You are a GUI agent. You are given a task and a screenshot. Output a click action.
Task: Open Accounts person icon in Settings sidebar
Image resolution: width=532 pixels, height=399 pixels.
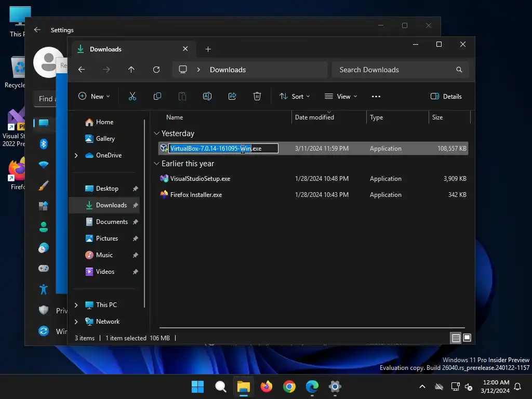(44, 227)
